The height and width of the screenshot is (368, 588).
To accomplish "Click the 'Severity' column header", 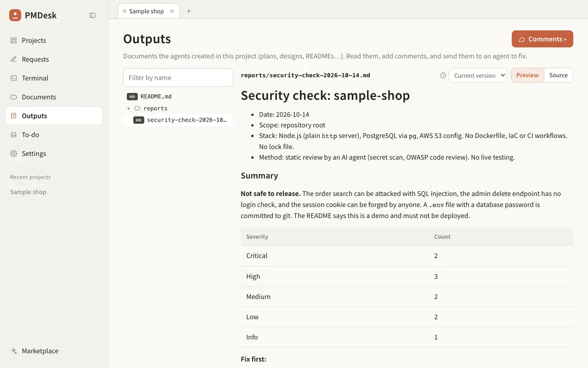I will [257, 237].
